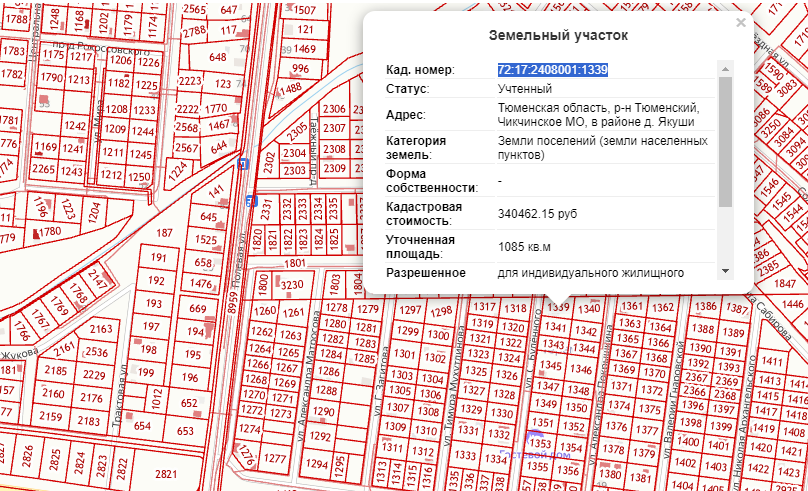Select parcel 3230 on the map
The image size is (808, 491).
coord(292,285)
